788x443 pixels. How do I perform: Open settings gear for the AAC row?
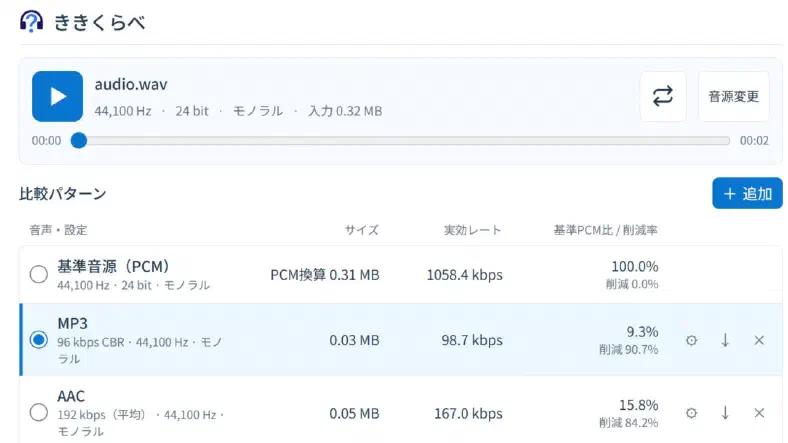tap(692, 413)
